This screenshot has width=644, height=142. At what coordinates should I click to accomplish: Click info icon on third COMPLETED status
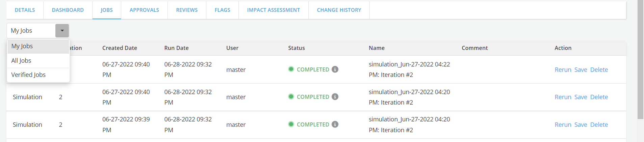click(335, 124)
